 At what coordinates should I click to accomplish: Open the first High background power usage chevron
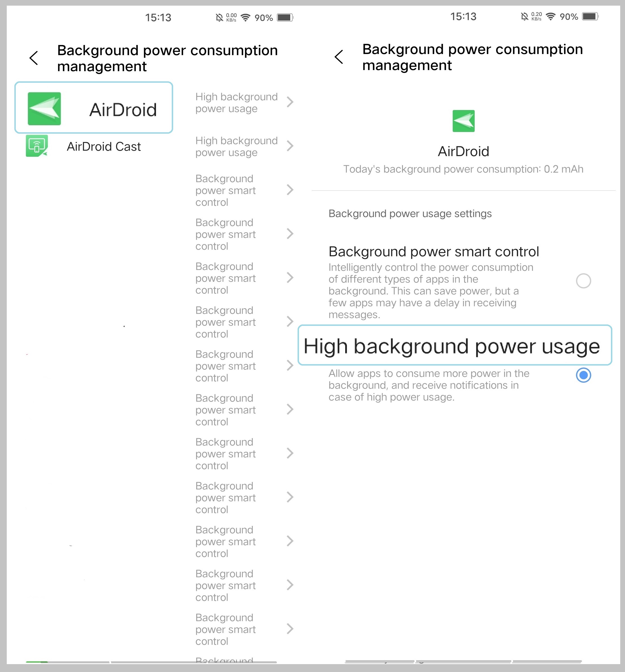(x=290, y=102)
